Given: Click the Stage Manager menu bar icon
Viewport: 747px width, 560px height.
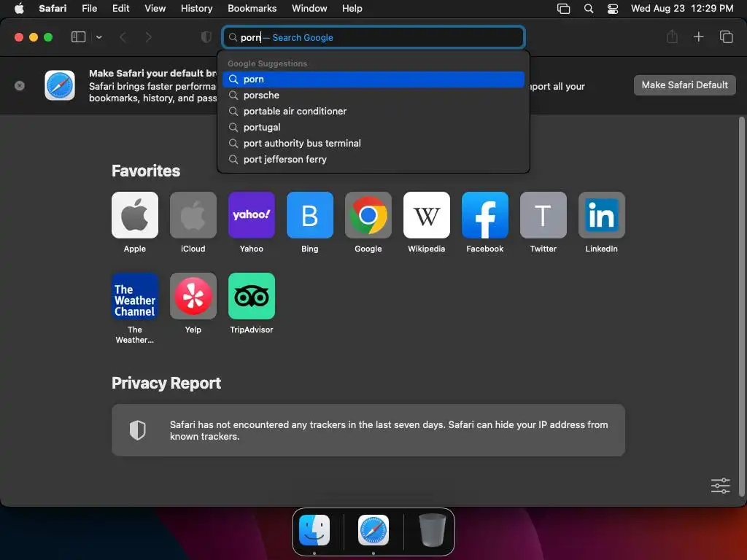Looking at the screenshot, I should pyautogui.click(x=564, y=9).
